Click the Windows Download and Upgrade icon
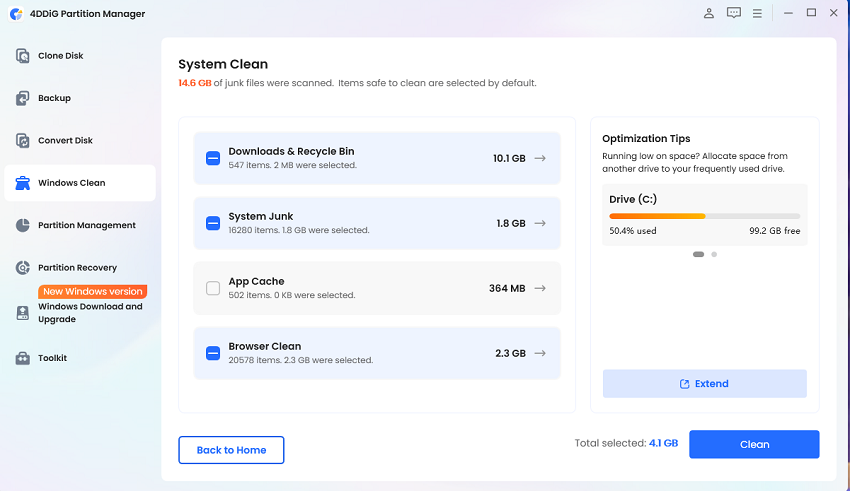This screenshot has width=850, height=491. pyautogui.click(x=22, y=313)
